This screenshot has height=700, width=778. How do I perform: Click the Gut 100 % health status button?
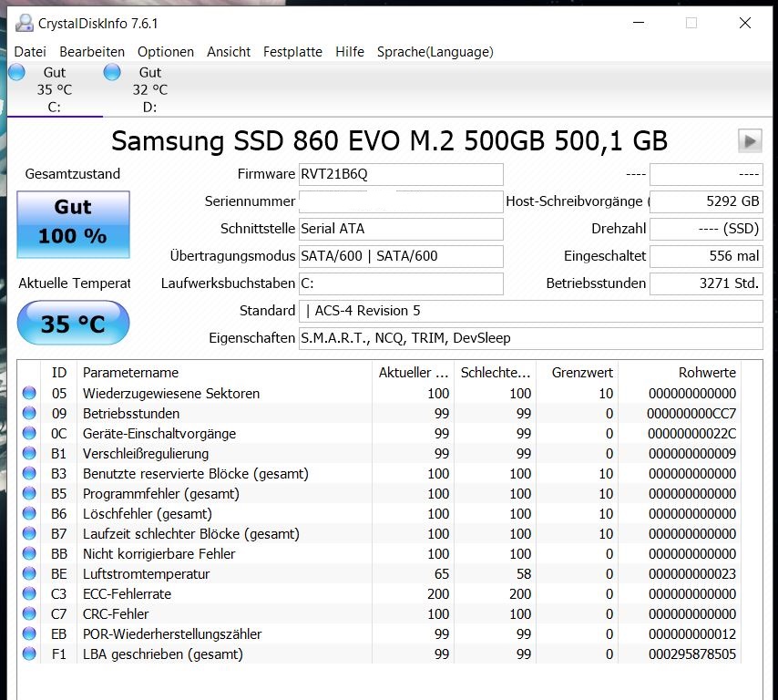(x=74, y=224)
